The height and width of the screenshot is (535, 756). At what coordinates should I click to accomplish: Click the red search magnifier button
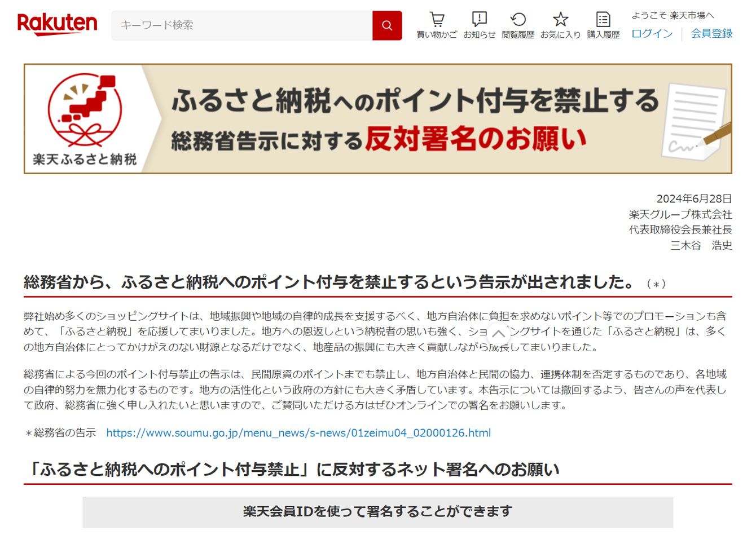pyautogui.click(x=387, y=25)
